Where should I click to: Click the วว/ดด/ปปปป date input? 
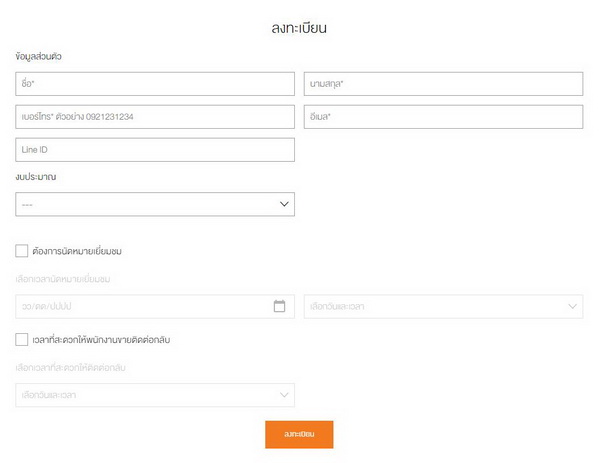pos(140,306)
